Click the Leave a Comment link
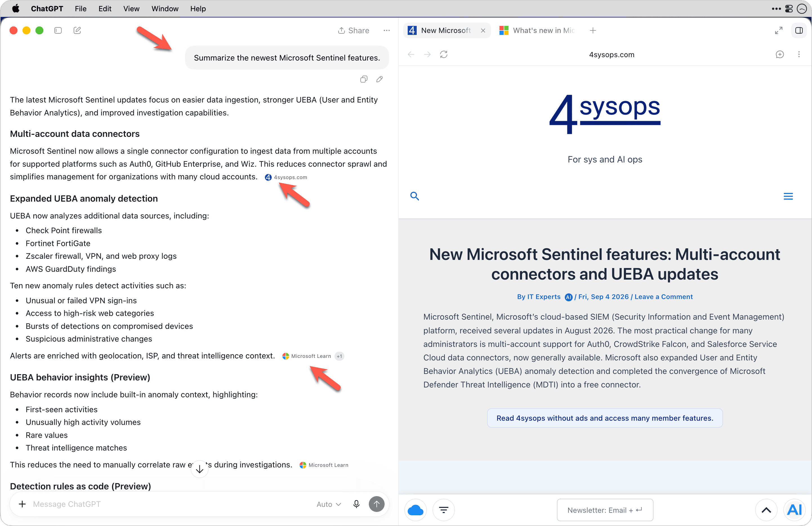Screen dimensions: 812x526 point(663,297)
